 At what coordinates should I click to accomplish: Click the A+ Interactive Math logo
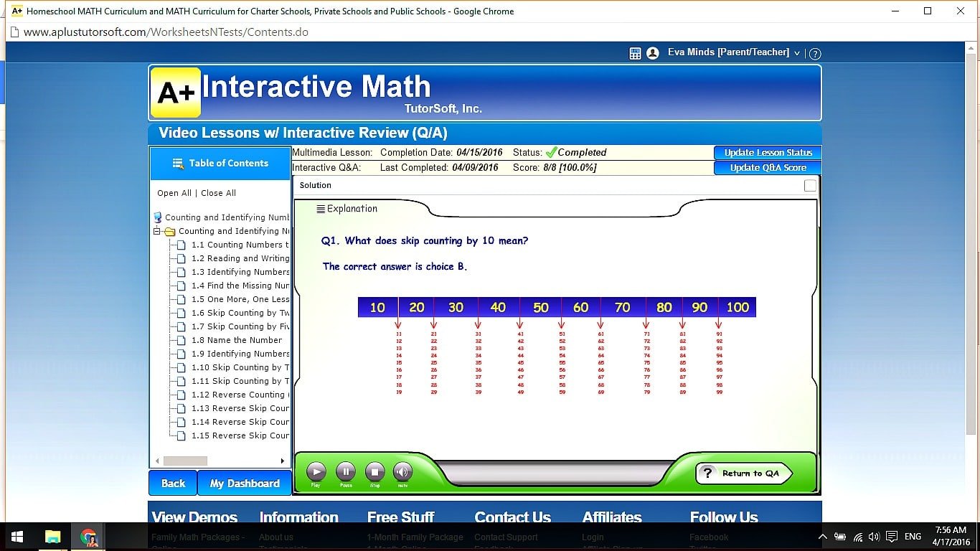(x=175, y=90)
